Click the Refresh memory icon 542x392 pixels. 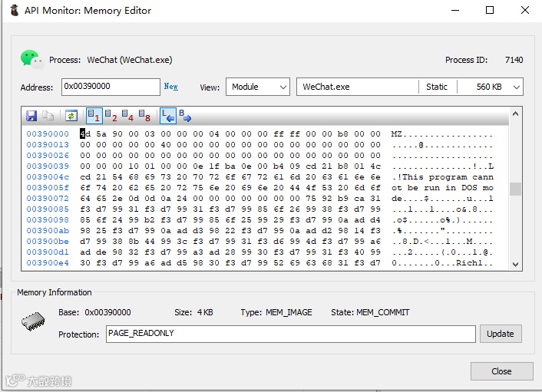point(71,116)
